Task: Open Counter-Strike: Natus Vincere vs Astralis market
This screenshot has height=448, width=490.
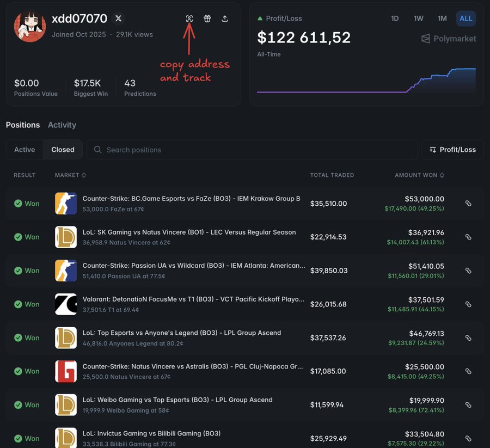Action: [x=193, y=366]
